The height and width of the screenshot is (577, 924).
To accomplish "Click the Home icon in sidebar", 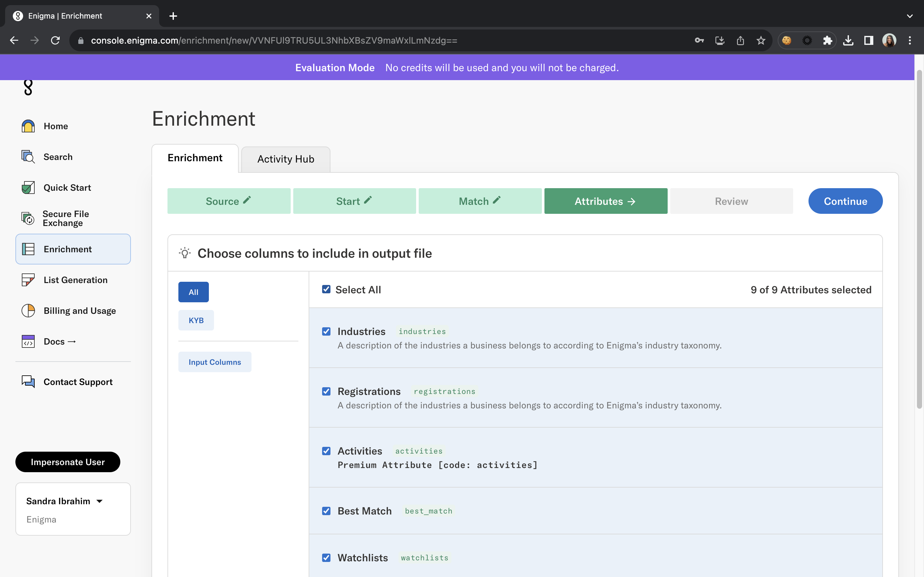I will [28, 126].
